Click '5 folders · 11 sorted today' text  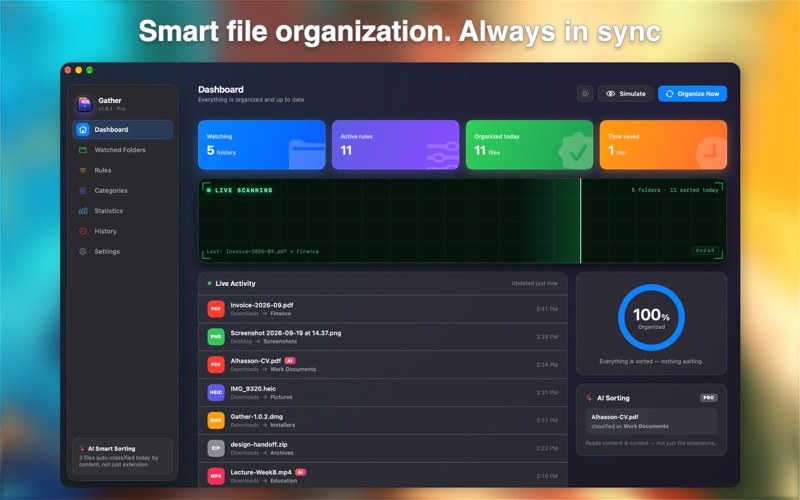point(674,190)
